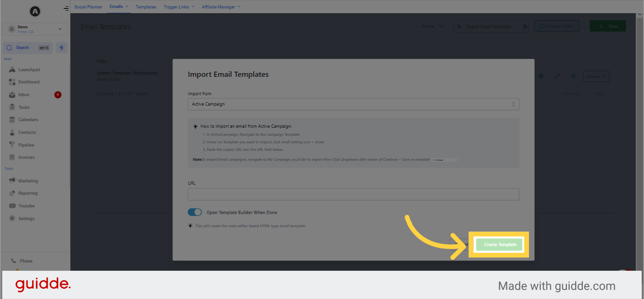Toggle Open Template Builder When Done switch
This screenshot has width=644, height=299.
195,212
